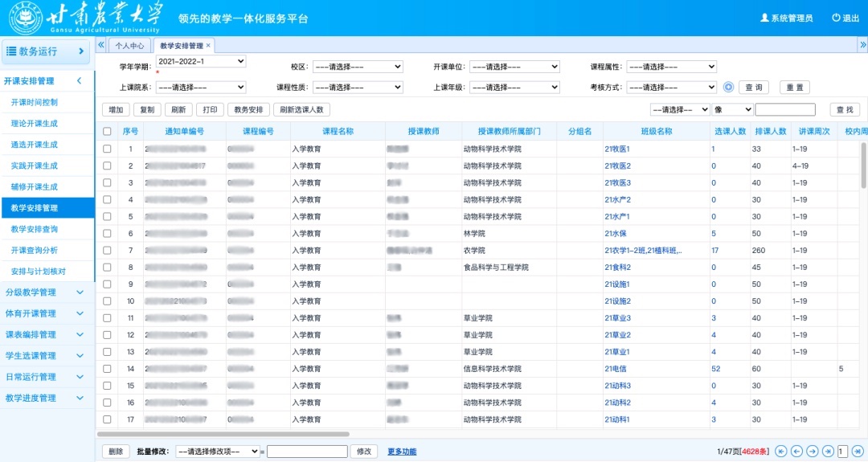
Task: Check the checkbox for row 1
Action: pyautogui.click(x=107, y=149)
